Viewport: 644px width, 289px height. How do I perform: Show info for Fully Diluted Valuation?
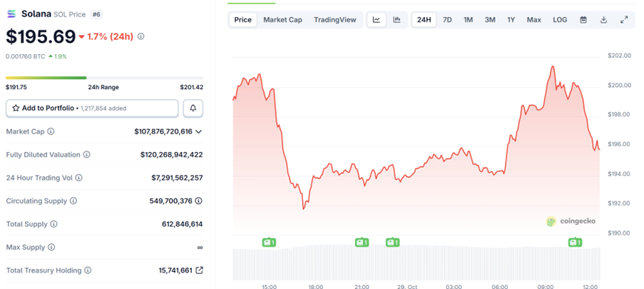pyautogui.click(x=86, y=155)
